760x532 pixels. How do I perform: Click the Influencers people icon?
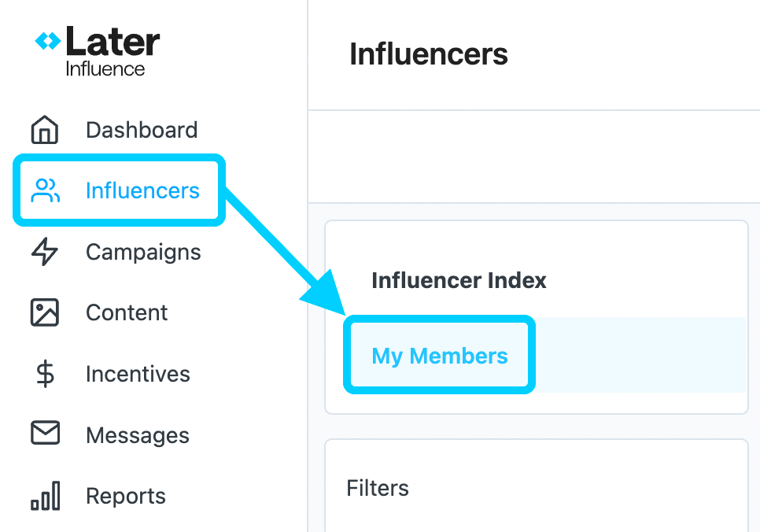click(45, 190)
